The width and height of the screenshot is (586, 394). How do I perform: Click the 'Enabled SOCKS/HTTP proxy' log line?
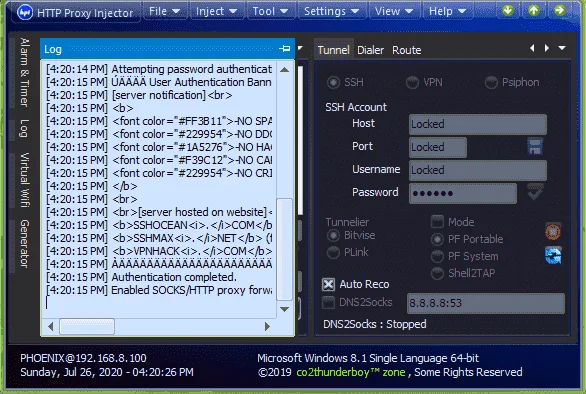pyautogui.click(x=159, y=290)
